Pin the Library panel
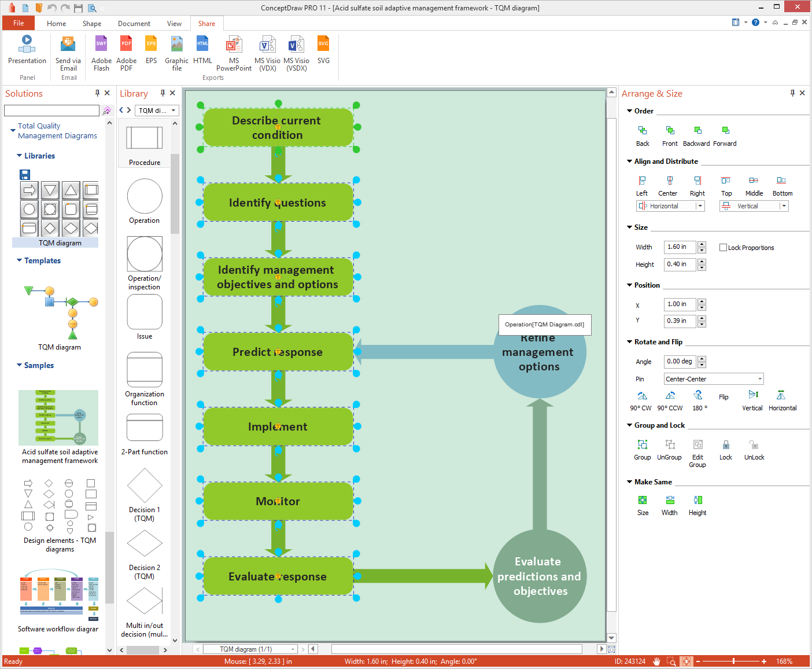The image size is (812, 669). [x=163, y=93]
